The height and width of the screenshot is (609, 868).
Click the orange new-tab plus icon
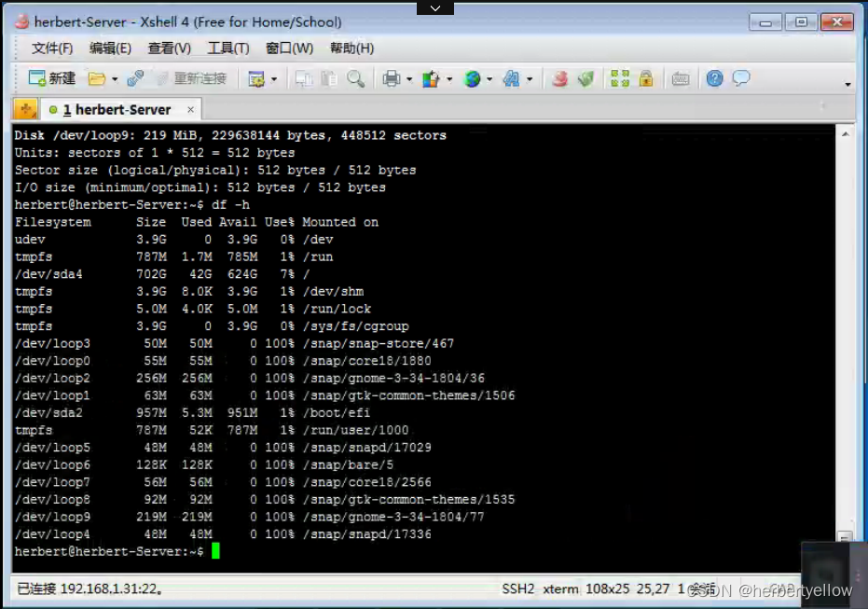[x=25, y=109]
